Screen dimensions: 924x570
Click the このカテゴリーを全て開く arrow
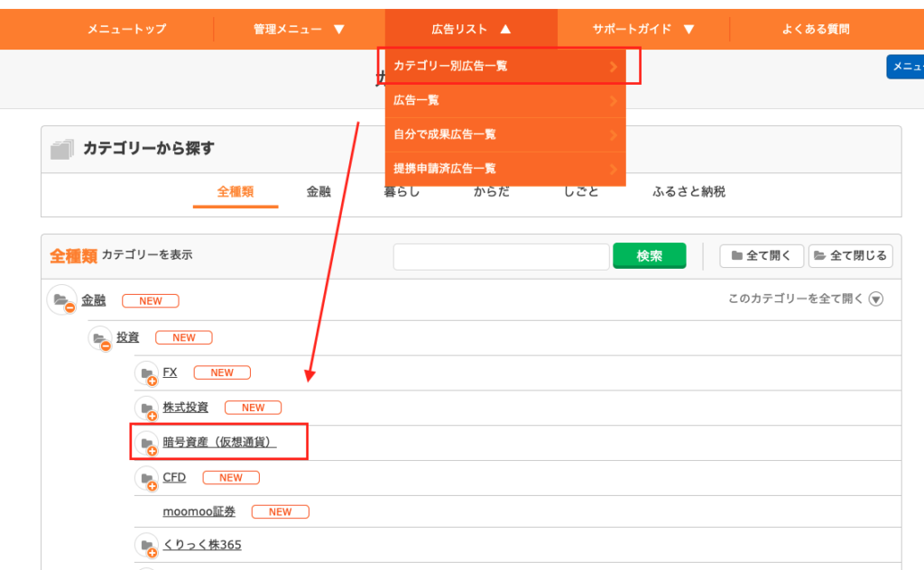coord(875,299)
